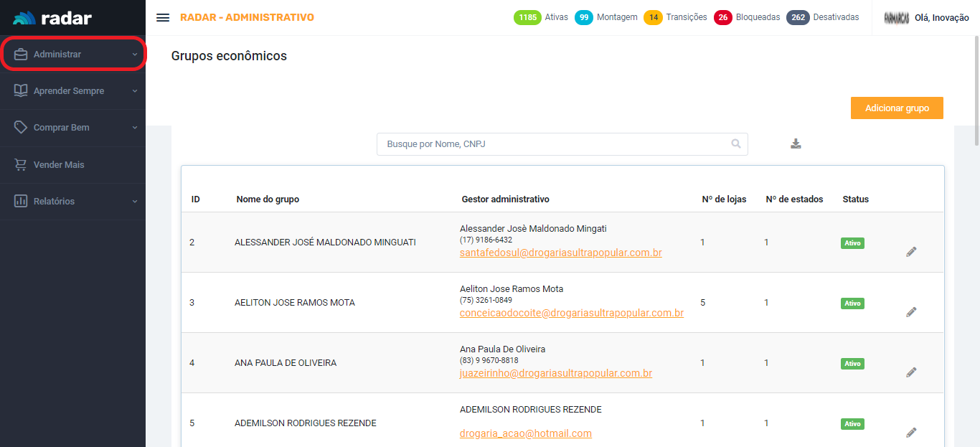Screen dimensions: 980x447
Task: Open the Vender Mais menu item
Action: click(59, 165)
